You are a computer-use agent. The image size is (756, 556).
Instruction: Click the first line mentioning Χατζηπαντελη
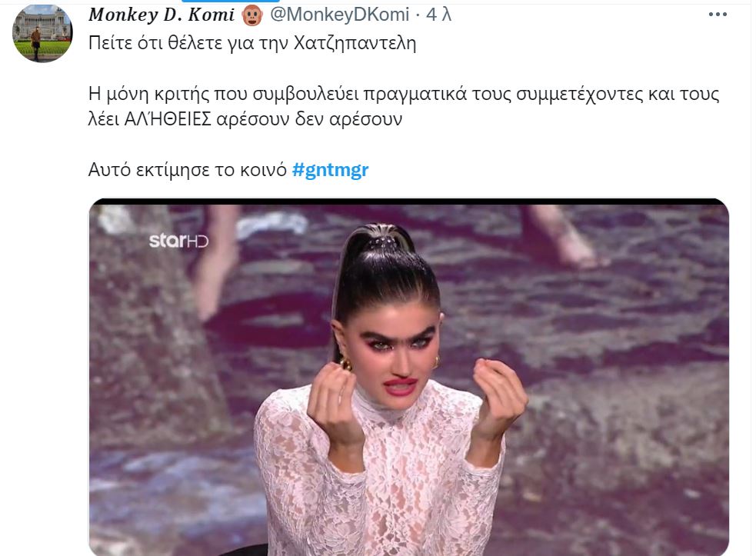click(252, 43)
